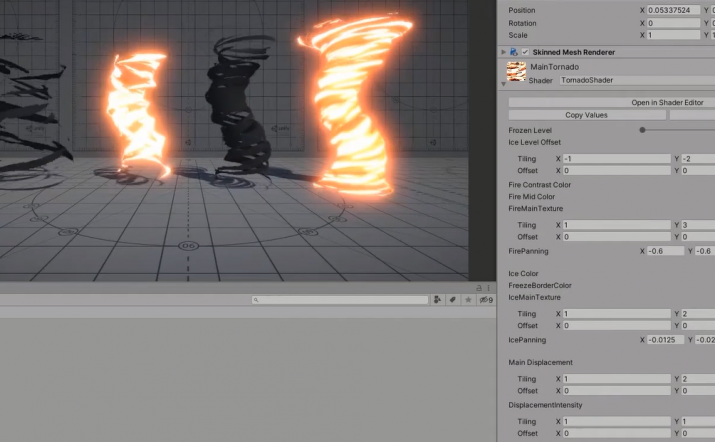
Task: Toggle the Skinned Mesh Renderer checkbox
Action: click(x=525, y=52)
